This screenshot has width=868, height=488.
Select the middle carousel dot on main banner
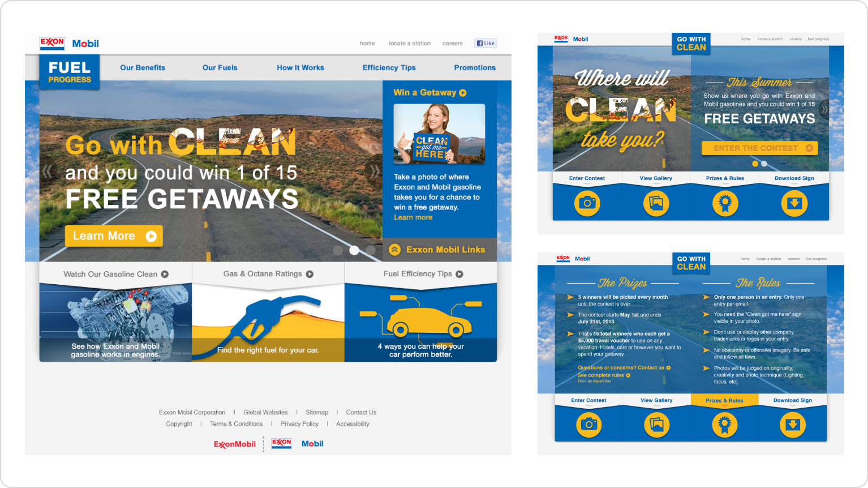coord(354,250)
